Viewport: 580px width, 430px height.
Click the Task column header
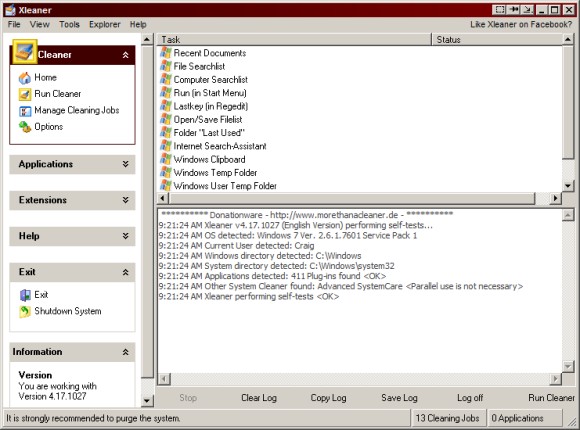click(x=294, y=40)
